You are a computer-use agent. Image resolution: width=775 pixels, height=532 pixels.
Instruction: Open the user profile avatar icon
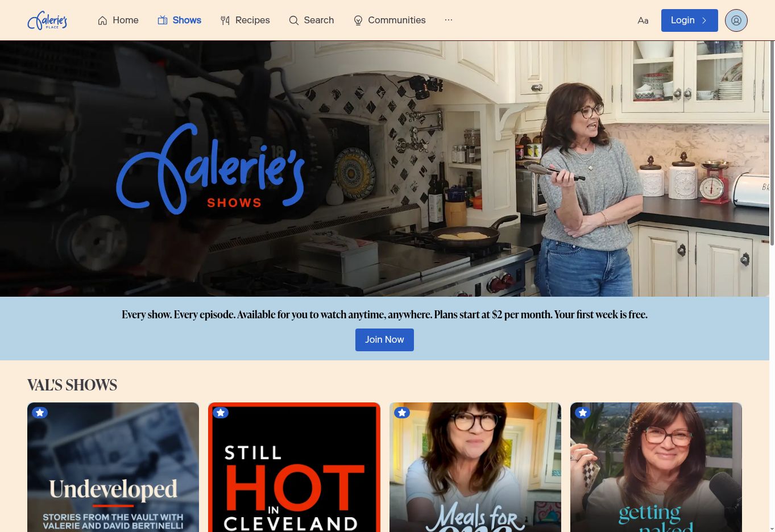[736, 20]
